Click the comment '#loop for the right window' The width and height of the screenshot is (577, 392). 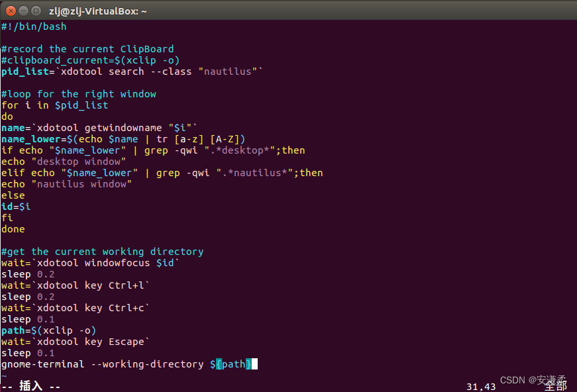[79, 94]
